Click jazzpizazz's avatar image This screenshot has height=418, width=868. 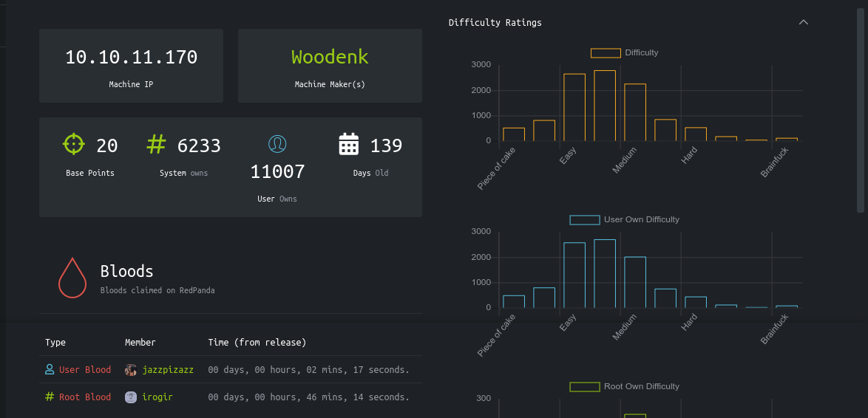point(131,369)
